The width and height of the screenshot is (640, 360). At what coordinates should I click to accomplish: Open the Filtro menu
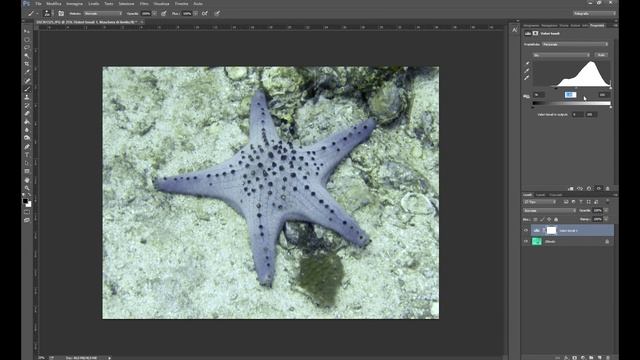tap(144, 4)
